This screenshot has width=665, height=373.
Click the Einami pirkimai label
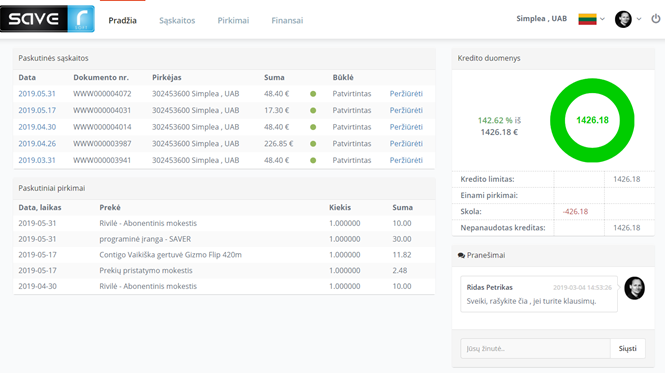(489, 196)
